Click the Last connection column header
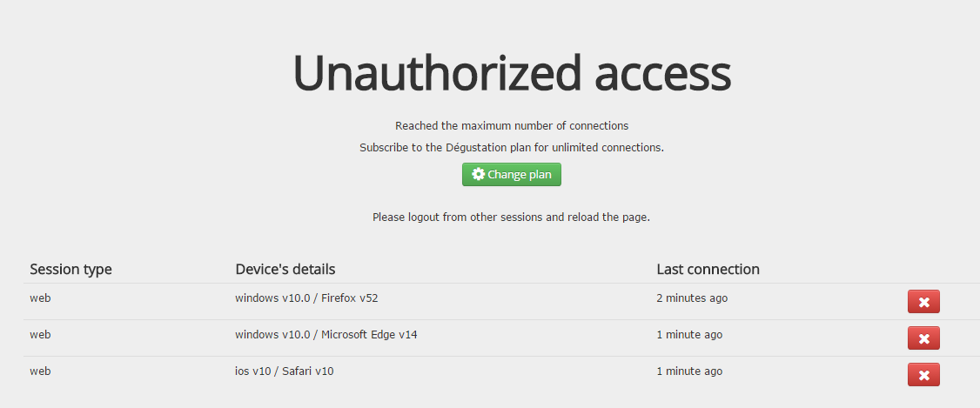This screenshot has width=980, height=408. (708, 269)
